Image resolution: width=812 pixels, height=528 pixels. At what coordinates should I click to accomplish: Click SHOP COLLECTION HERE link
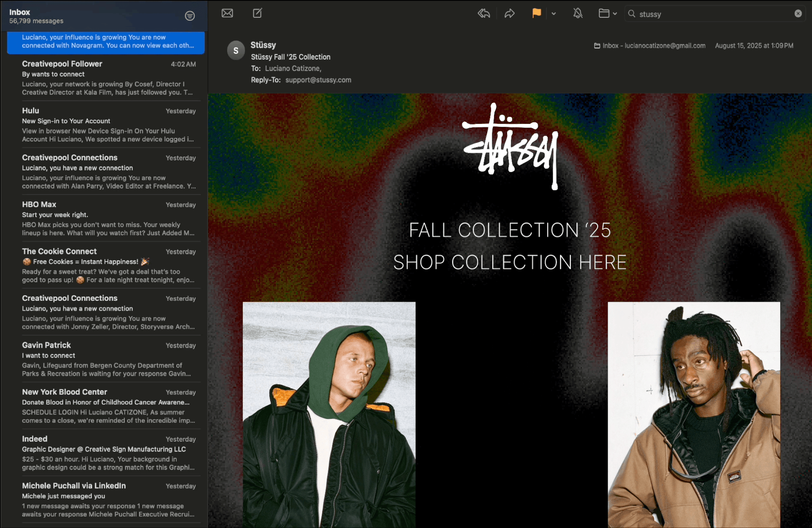(x=510, y=262)
